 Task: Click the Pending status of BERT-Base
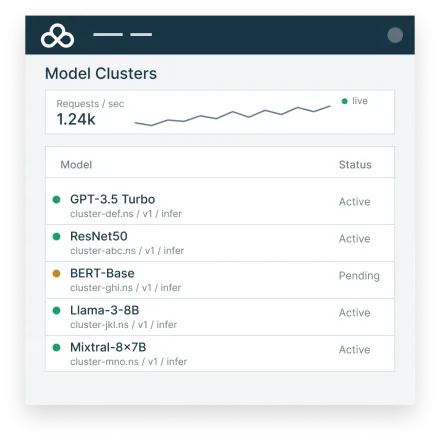[x=359, y=276]
